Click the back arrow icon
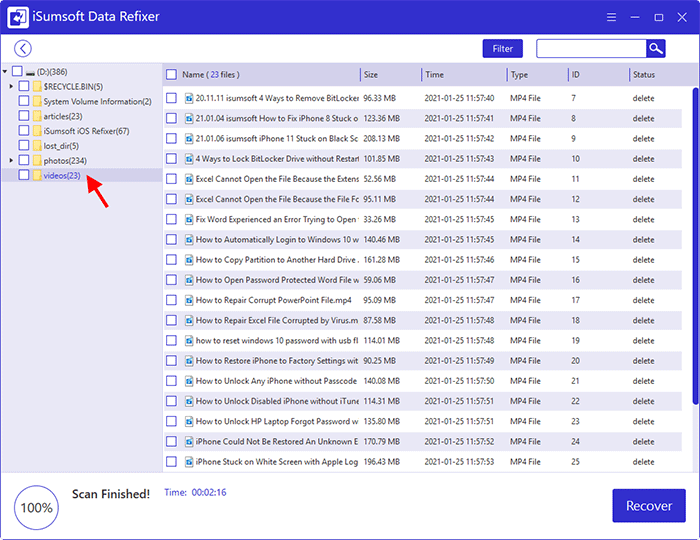The height and width of the screenshot is (540, 700). coord(23,49)
